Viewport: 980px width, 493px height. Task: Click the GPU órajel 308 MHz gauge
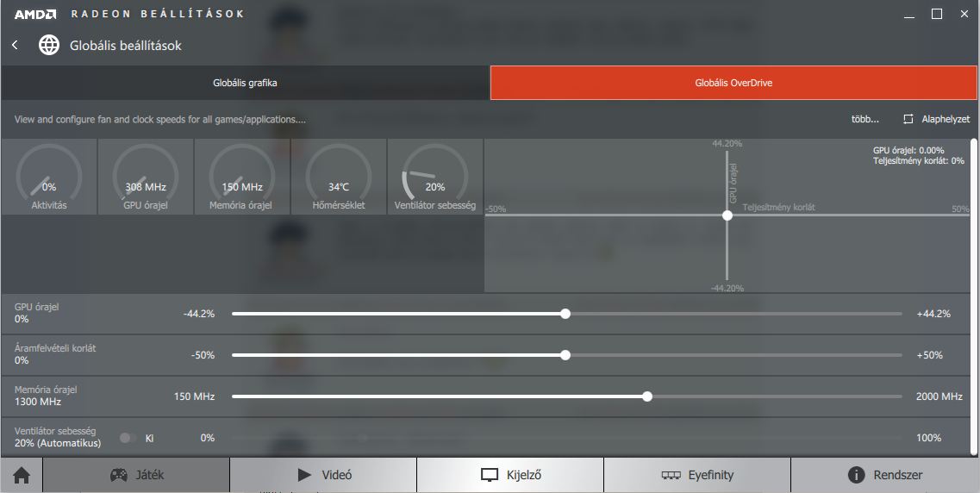(146, 177)
